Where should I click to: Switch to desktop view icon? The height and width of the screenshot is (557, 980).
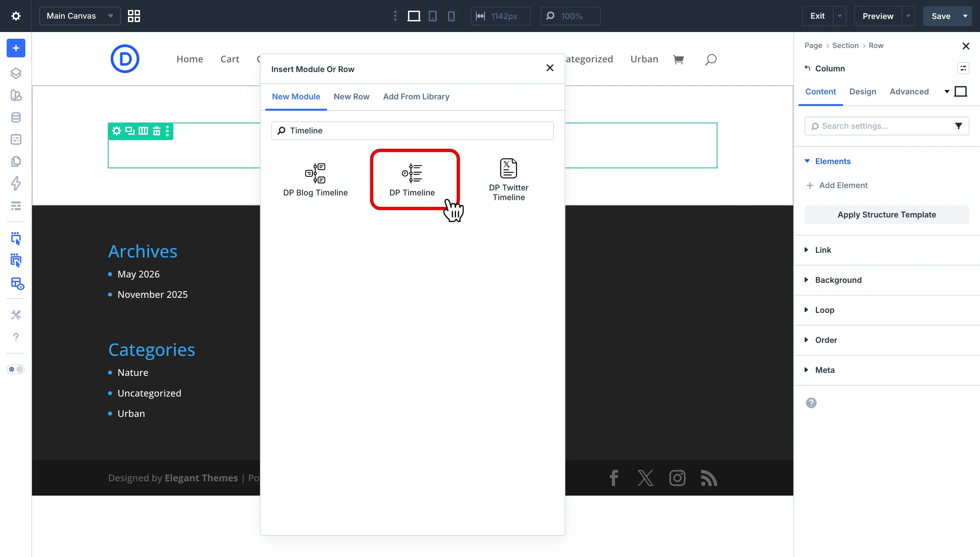pyautogui.click(x=414, y=16)
